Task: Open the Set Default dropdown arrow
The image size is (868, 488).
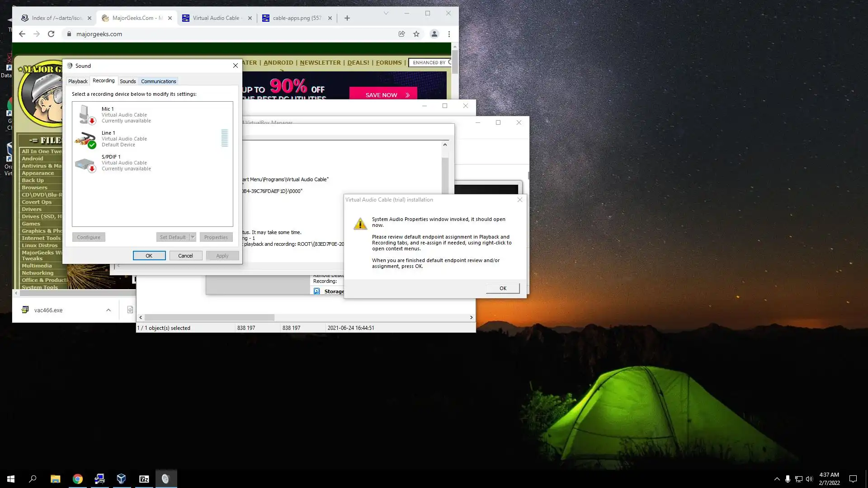Action: pos(193,237)
